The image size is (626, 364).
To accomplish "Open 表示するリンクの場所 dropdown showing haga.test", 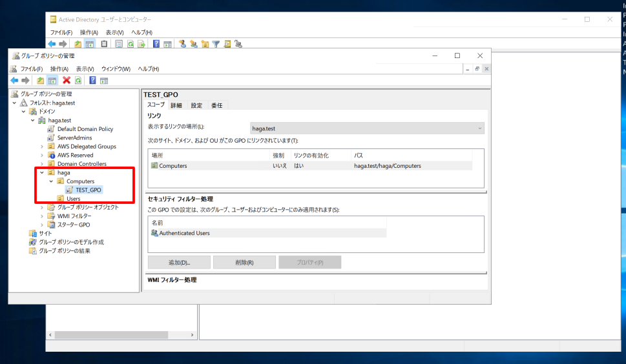I will point(367,128).
